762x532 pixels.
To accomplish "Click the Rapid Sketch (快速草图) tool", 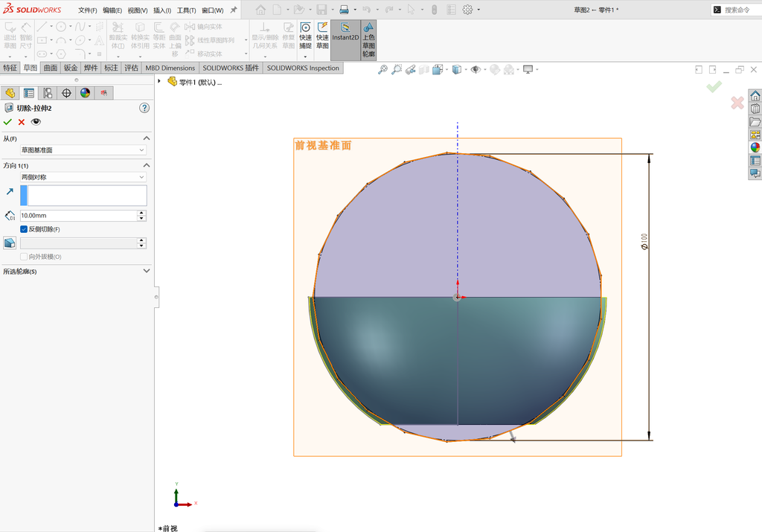I will [x=322, y=36].
